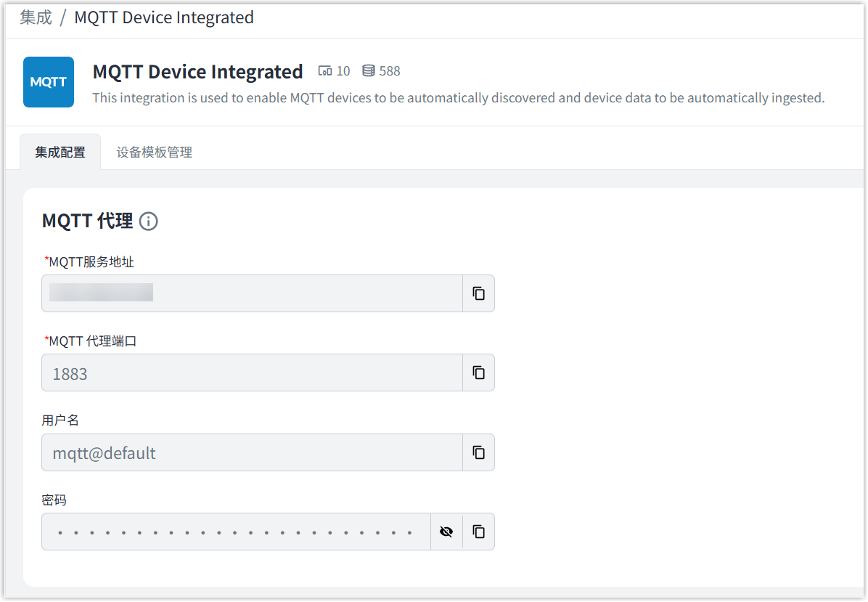This screenshot has width=868, height=602.
Task: Click the MQTT Device Integrated page title
Action: pyautogui.click(x=197, y=72)
